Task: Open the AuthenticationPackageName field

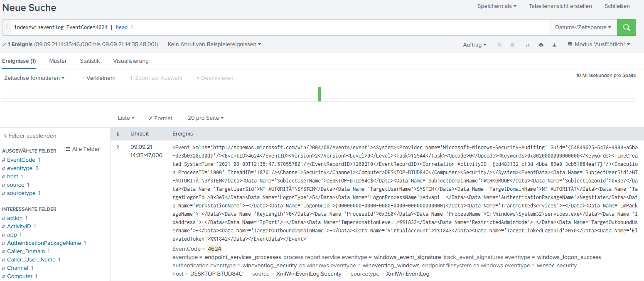Action: point(44,243)
